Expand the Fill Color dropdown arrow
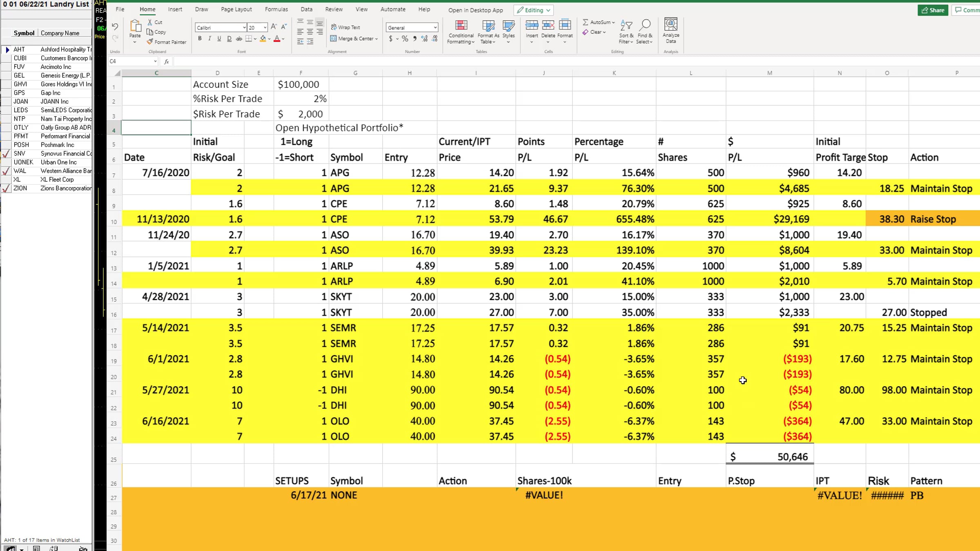Screen dimensions: 980x551 coord(269,39)
